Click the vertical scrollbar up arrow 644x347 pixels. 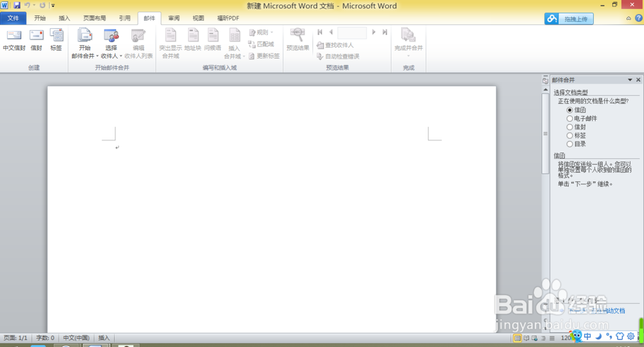coord(545,89)
